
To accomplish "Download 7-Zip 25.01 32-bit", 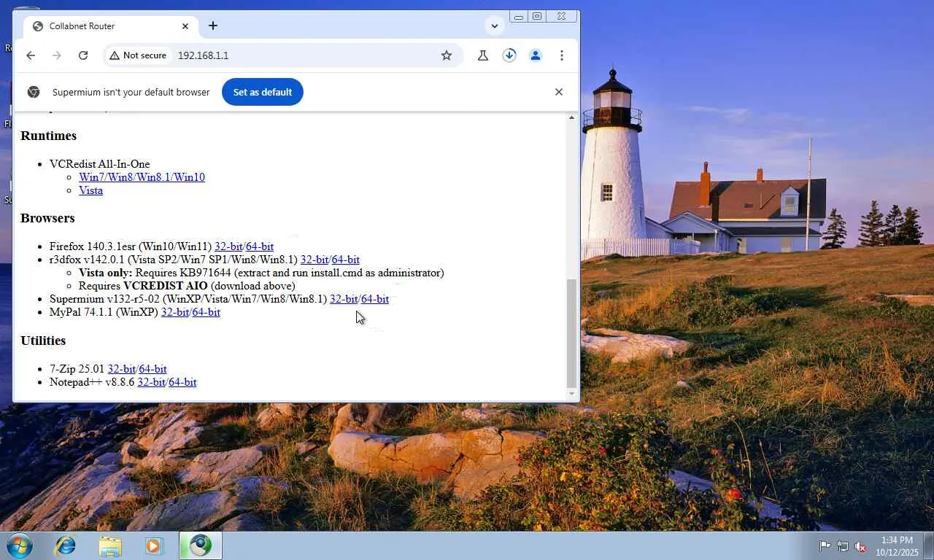I will [x=122, y=369].
